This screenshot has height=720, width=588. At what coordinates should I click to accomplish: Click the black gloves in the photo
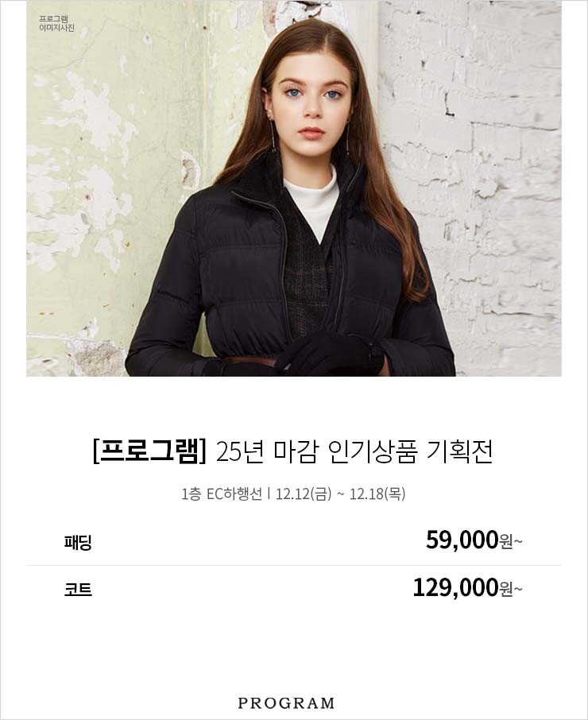pos(330,354)
